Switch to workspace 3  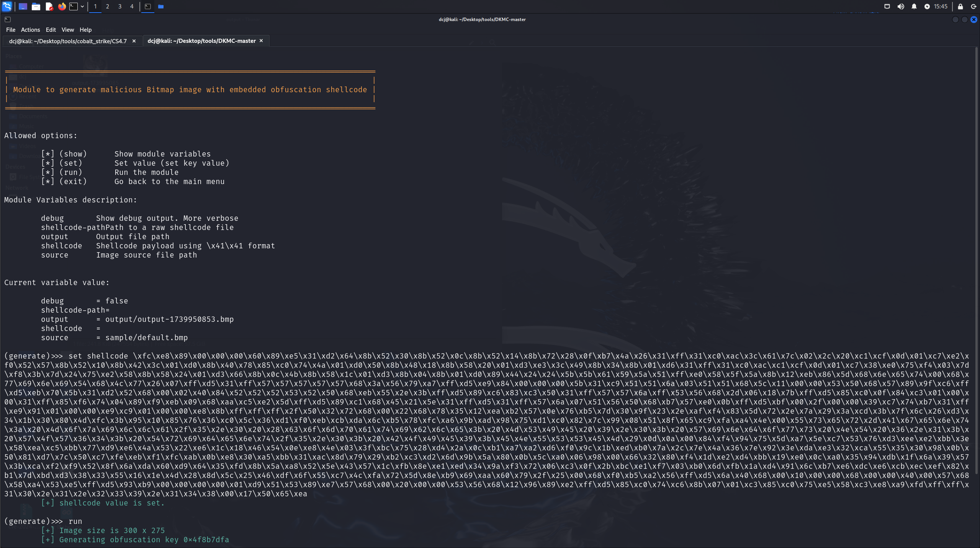click(x=120, y=7)
